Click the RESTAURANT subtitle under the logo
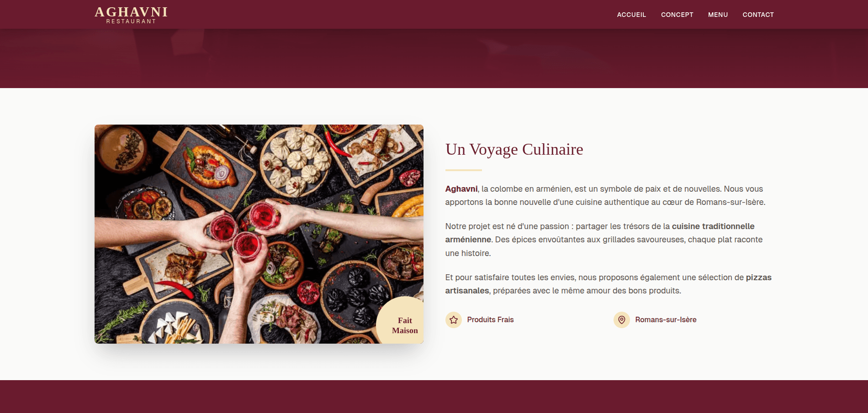The image size is (868, 413). click(131, 21)
